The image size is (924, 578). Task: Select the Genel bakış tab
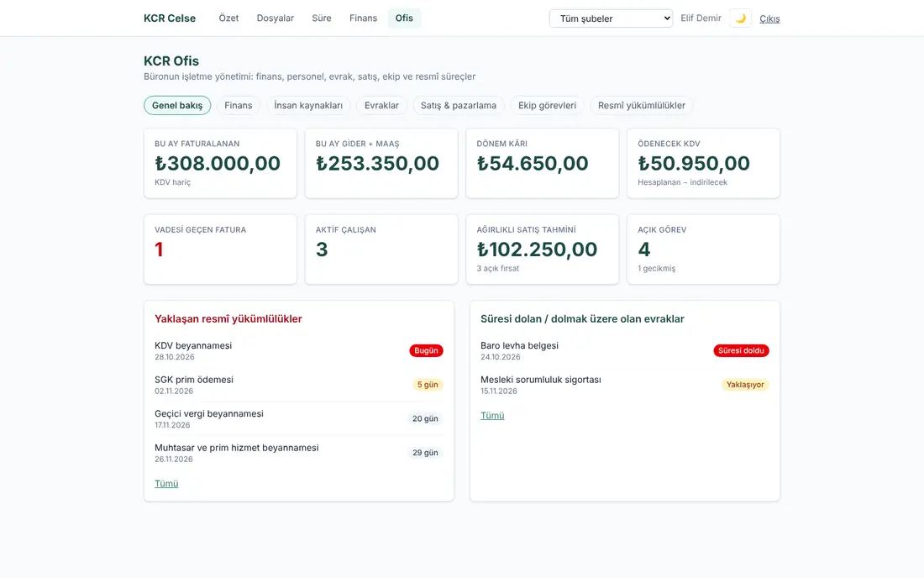pyautogui.click(x=177, y=106)
